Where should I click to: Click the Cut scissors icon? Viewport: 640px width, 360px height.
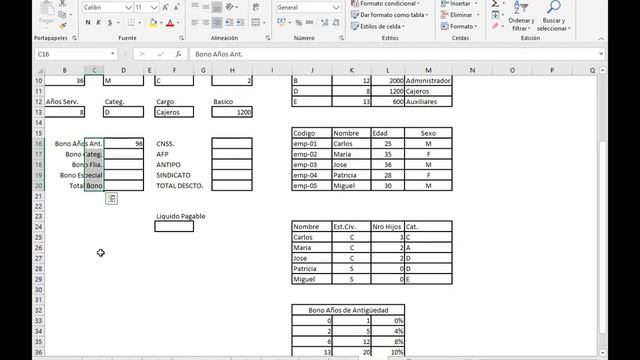62,3
